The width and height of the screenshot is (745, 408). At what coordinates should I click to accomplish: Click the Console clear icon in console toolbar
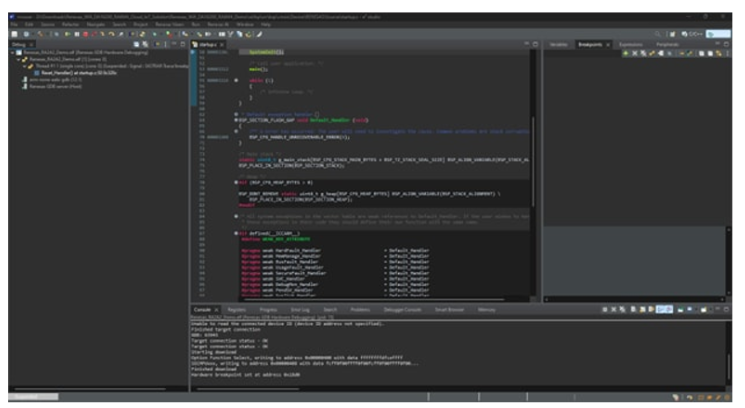tap(633, 309)
